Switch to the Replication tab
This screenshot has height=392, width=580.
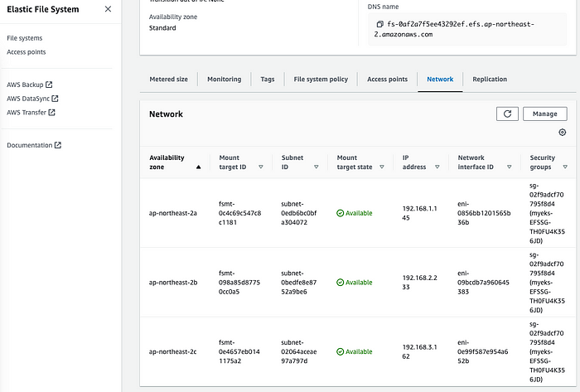click(490, 79)
